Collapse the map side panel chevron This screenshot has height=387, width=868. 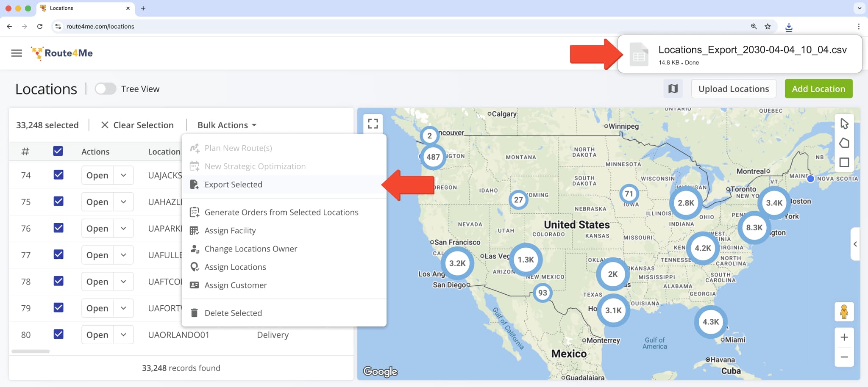tap(855, 244)
